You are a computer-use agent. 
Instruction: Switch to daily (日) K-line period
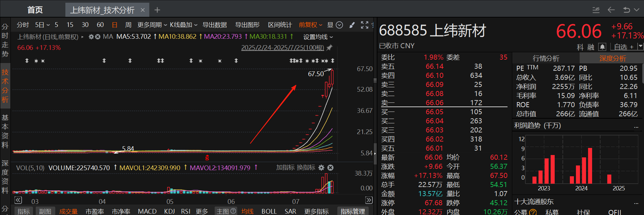[115, 25]
